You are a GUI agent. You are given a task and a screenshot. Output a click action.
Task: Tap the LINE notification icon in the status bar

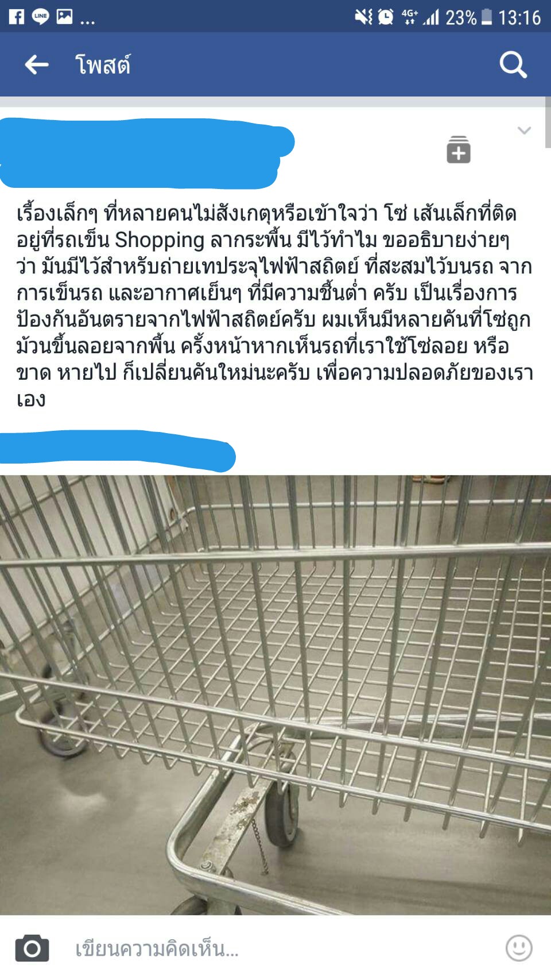click(x=40, y=17)
